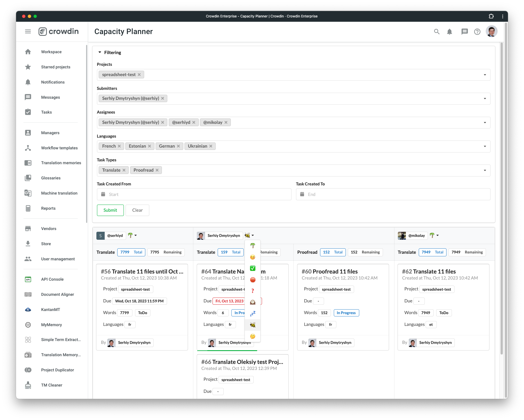Open Vendors in the sidebar
Image resolution: width=524 pixels, height=420 pixels.
tap(49, 229)
